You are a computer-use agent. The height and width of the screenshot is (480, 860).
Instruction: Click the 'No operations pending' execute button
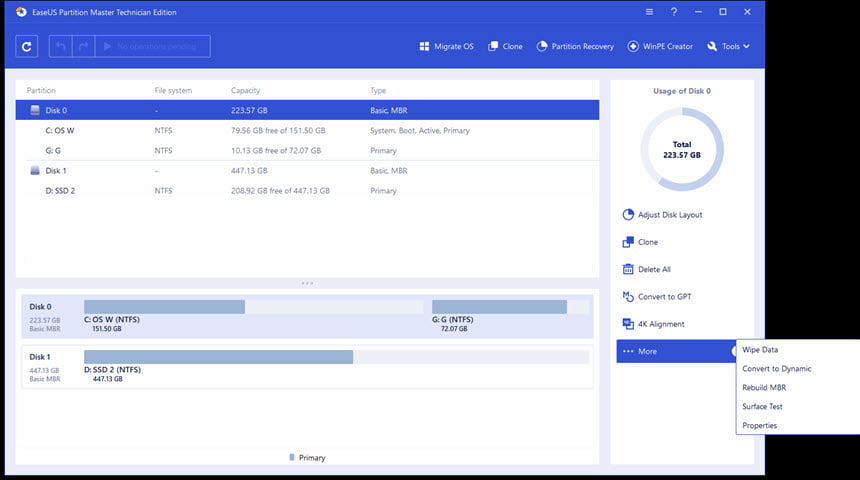tap(152, 47)
